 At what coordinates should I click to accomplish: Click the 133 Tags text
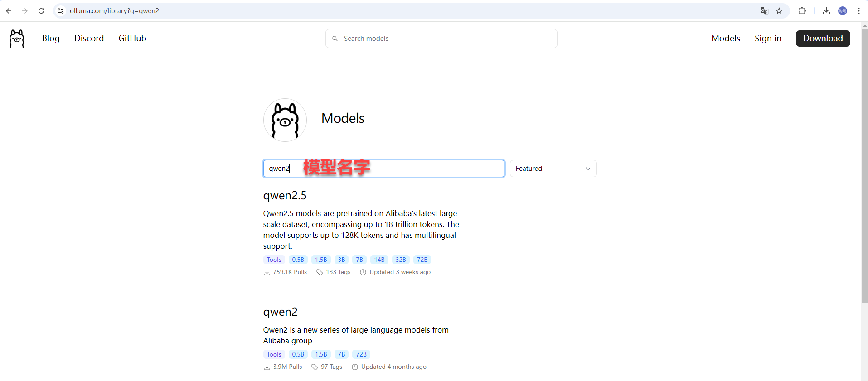coord(339,272)
